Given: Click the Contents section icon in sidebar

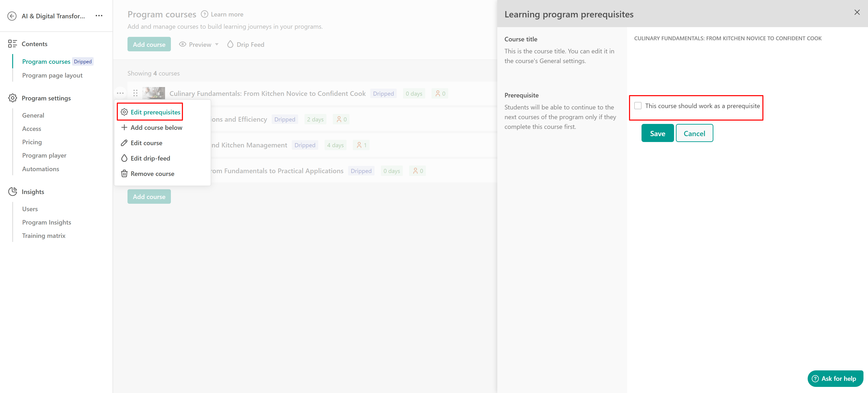Looking at the screenshot, I should pos(12,44).
